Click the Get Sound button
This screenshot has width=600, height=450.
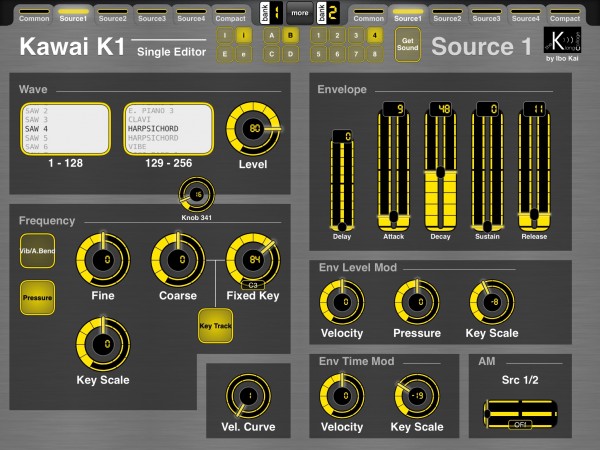point(408,44)
